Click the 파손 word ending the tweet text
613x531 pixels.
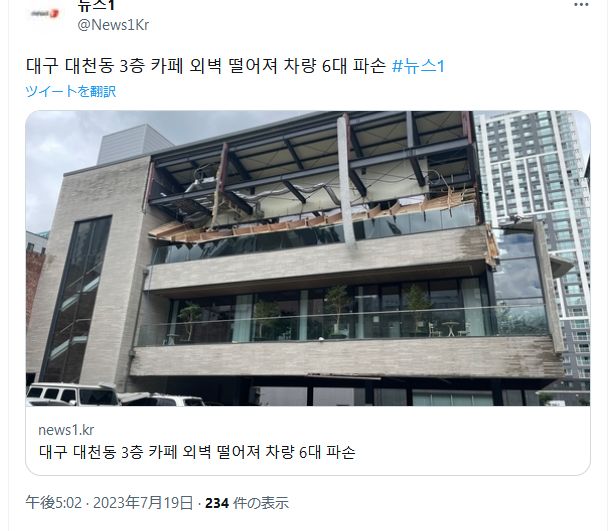(x=369, y=66)
